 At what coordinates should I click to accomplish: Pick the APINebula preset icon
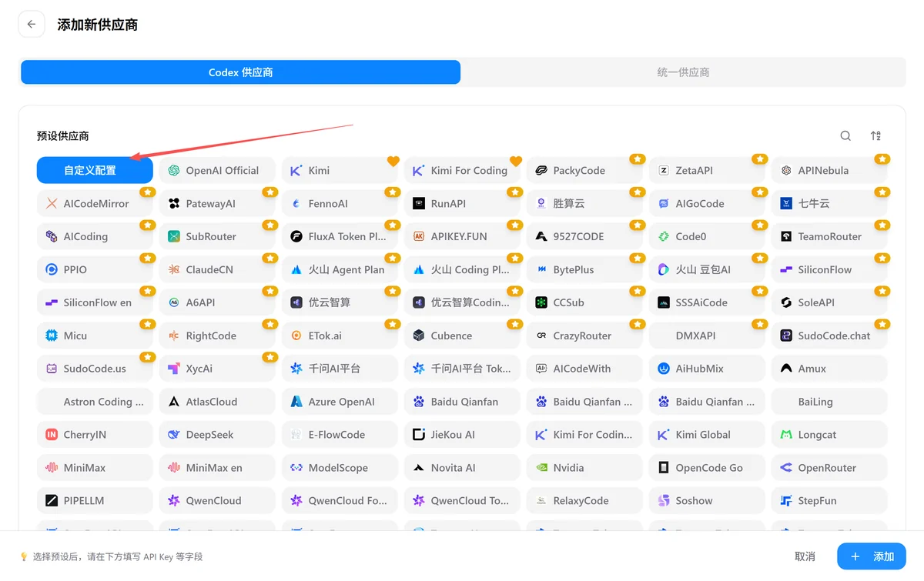786,171
